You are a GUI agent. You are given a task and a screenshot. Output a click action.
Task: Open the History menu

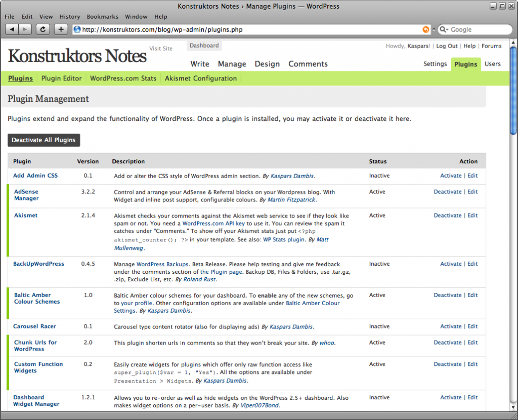click(x=70, y=17)
